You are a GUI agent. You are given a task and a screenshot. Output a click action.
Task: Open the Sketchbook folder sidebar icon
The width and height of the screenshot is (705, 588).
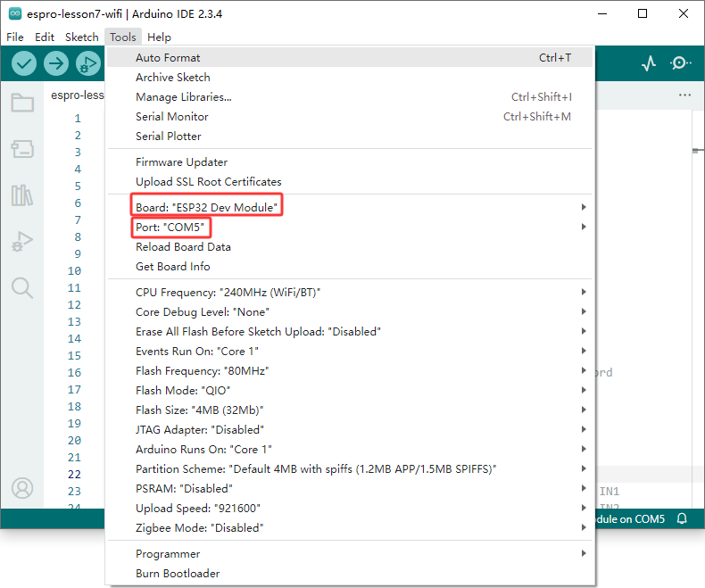22,103
